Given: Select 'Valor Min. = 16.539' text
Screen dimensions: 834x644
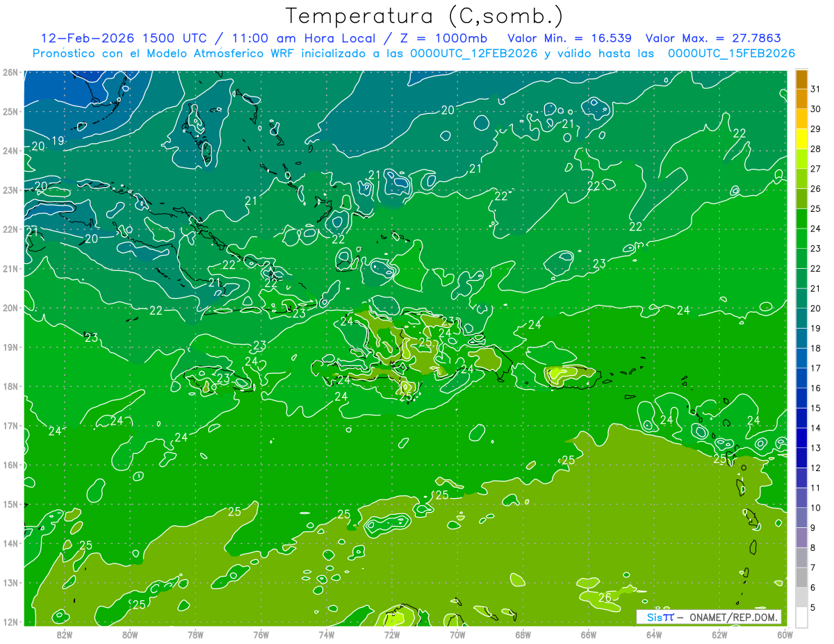Looking at the screenshot, I should click(570, 38).
